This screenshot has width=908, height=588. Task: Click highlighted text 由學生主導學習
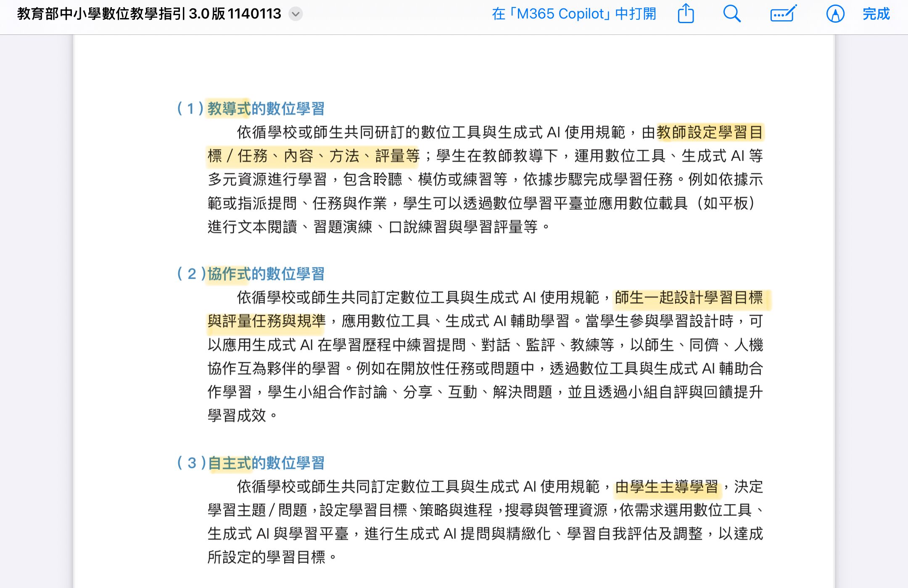click(x=667, y=487)
